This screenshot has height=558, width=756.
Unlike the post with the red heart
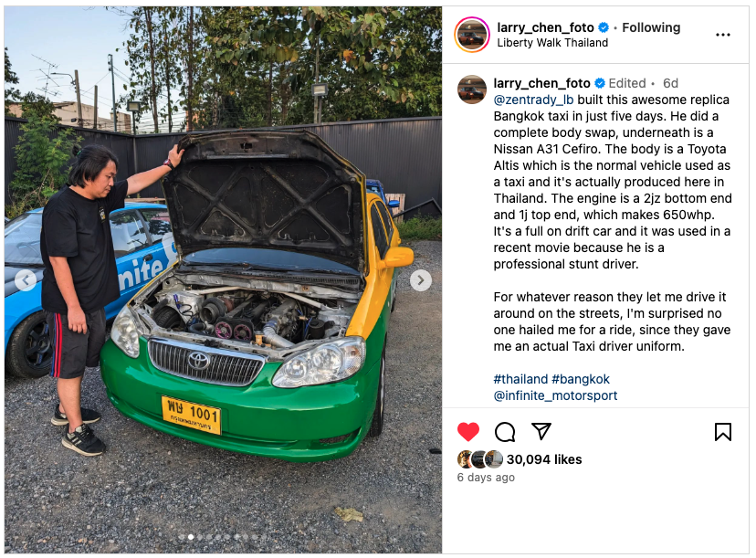pos(468,432)
